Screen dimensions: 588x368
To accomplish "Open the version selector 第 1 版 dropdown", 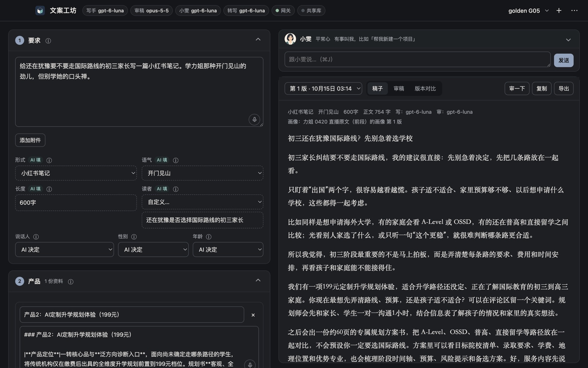I will (x=323, y=89).
